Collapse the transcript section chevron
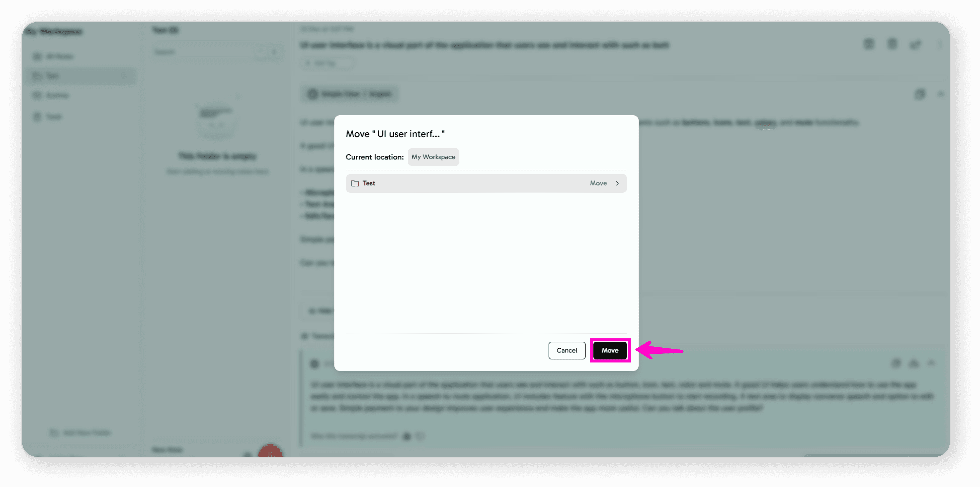Screen dimensions: 980x487 [x=931, y=363]
